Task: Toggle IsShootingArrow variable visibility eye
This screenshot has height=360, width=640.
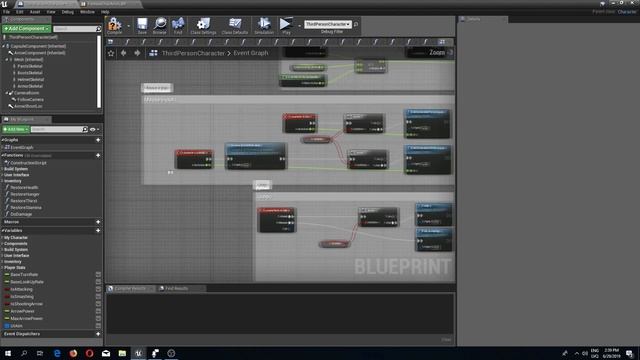Action: point(98,304)
